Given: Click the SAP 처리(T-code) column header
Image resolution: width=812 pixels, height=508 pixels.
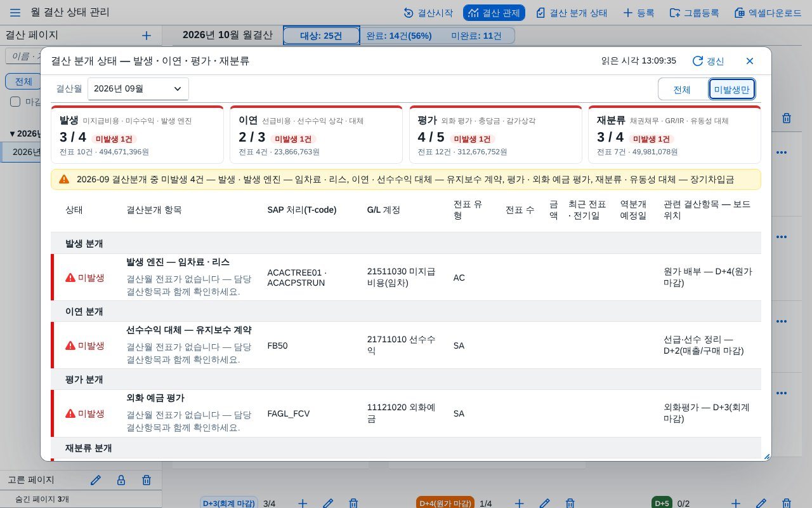Looking at the screenshot, I should (302, 210).
